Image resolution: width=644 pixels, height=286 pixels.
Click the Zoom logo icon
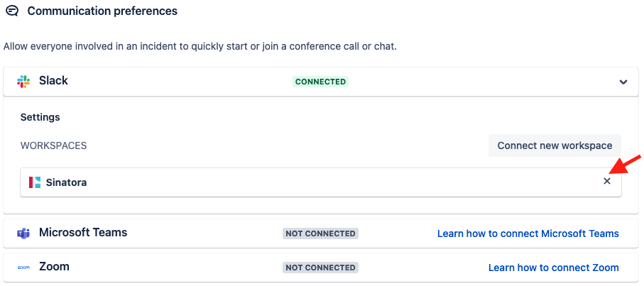(23, 268)
